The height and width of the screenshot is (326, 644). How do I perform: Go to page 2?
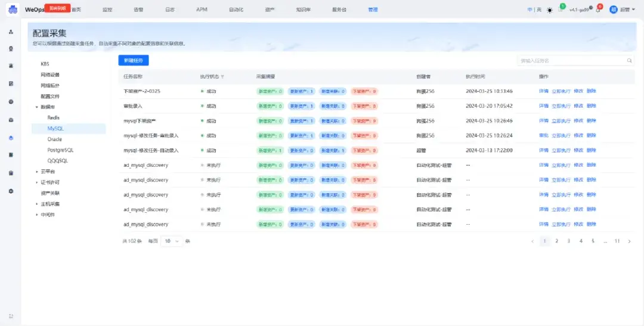556,241
